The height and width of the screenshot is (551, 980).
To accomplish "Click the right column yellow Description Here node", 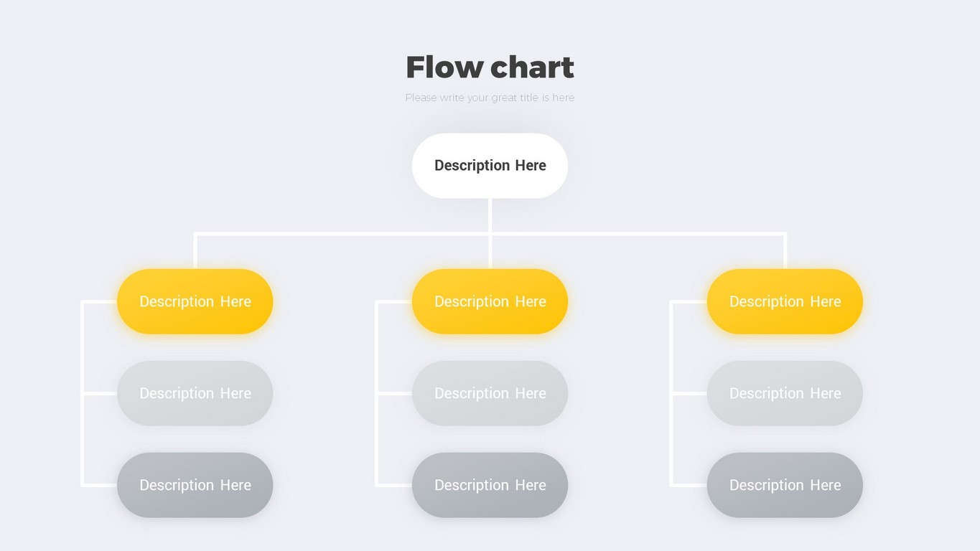I will [785, 301].
